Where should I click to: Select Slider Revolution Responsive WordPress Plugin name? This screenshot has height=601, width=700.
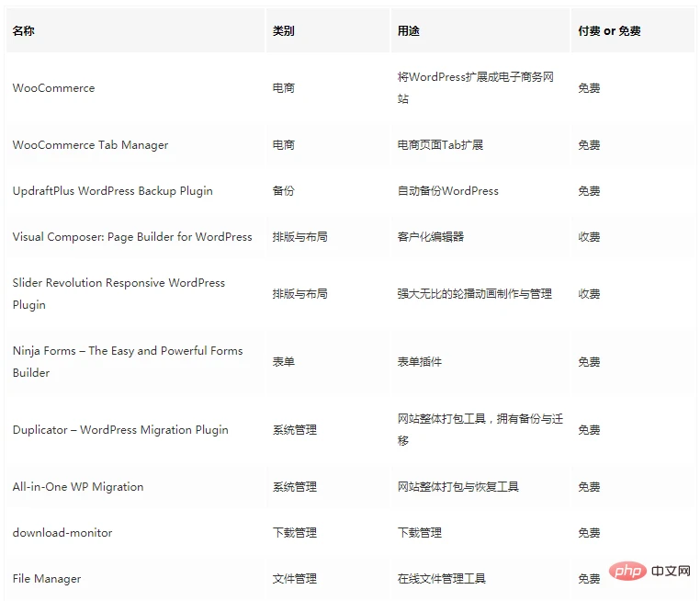[x=119, y=294]
